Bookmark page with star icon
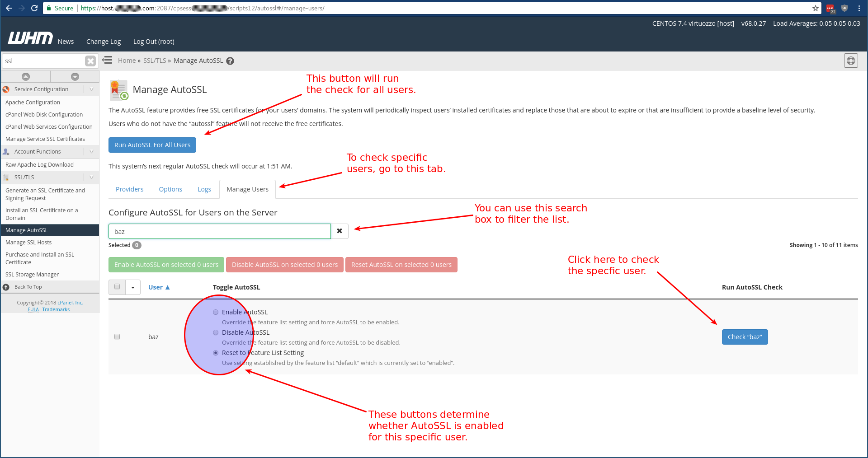The height and width of the screenshot is (458, 868). (815, 8)
